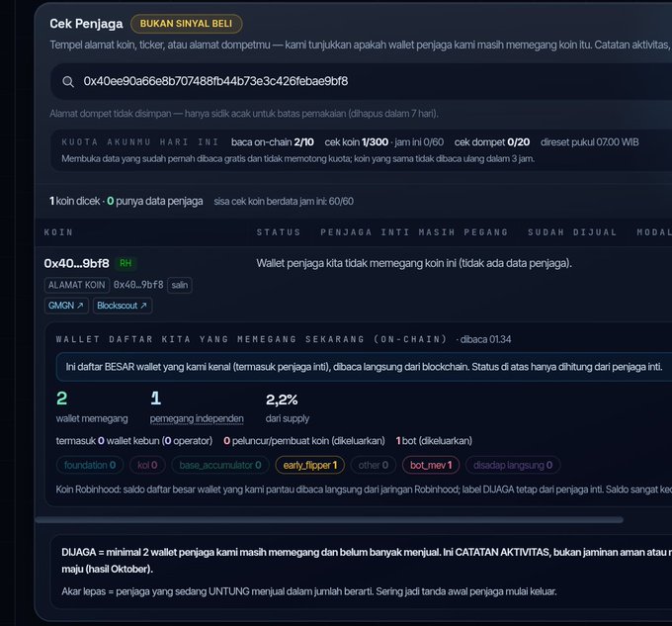Click the RH network badge
672x626 pixels.
(x=126, y=263)
